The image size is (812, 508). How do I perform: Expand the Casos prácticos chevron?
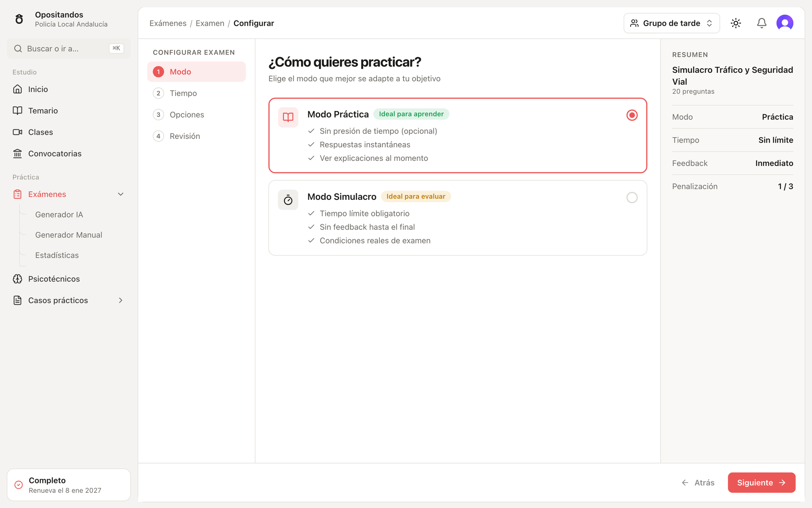coord(121,301)
